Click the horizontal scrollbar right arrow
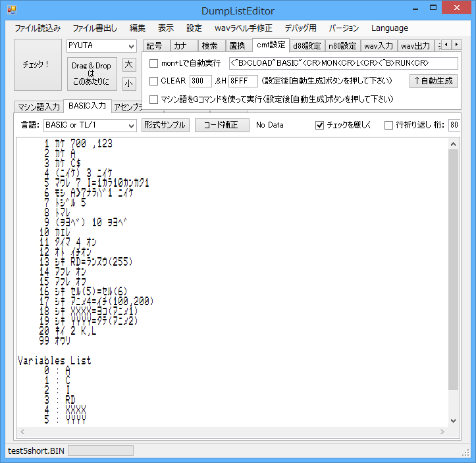The image size is (476, 463). [442, 431]
